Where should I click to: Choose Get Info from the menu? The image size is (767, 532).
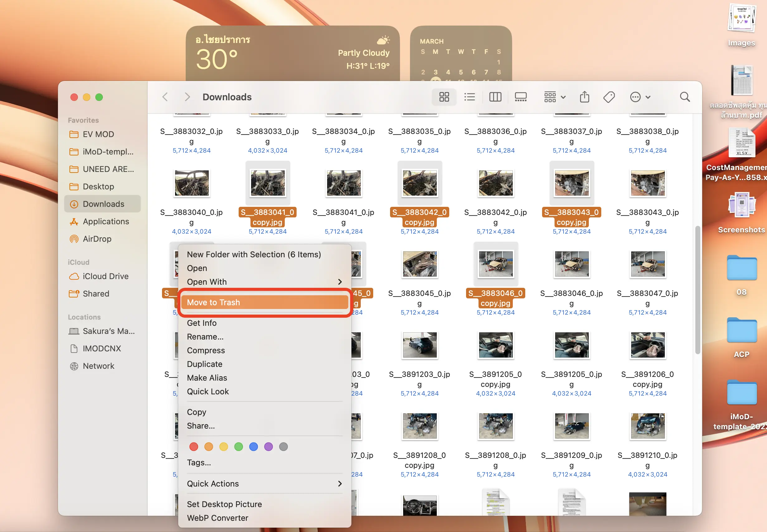tap(201, 323)
